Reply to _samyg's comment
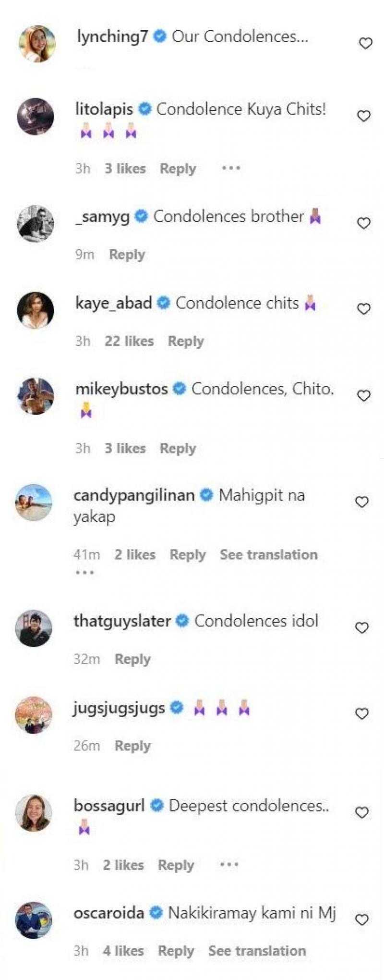Image resolution: width=384 pixels, height=980 pixels. [127, 254]
